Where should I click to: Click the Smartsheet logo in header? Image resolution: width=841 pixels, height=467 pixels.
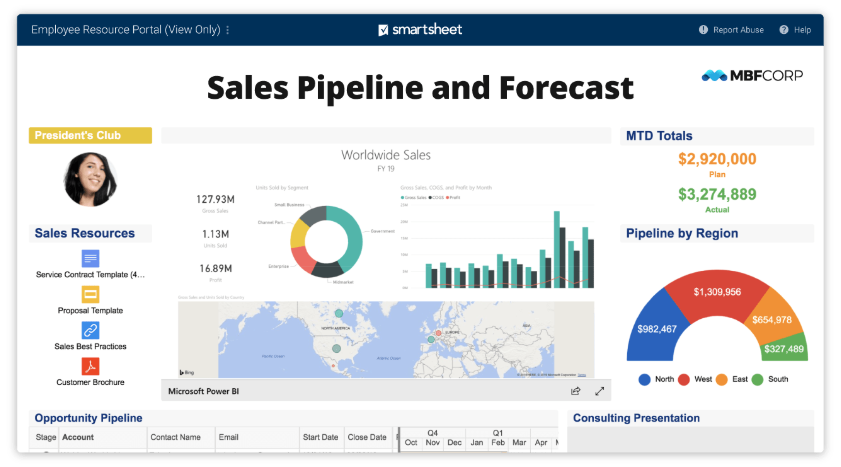click(420, 30)
